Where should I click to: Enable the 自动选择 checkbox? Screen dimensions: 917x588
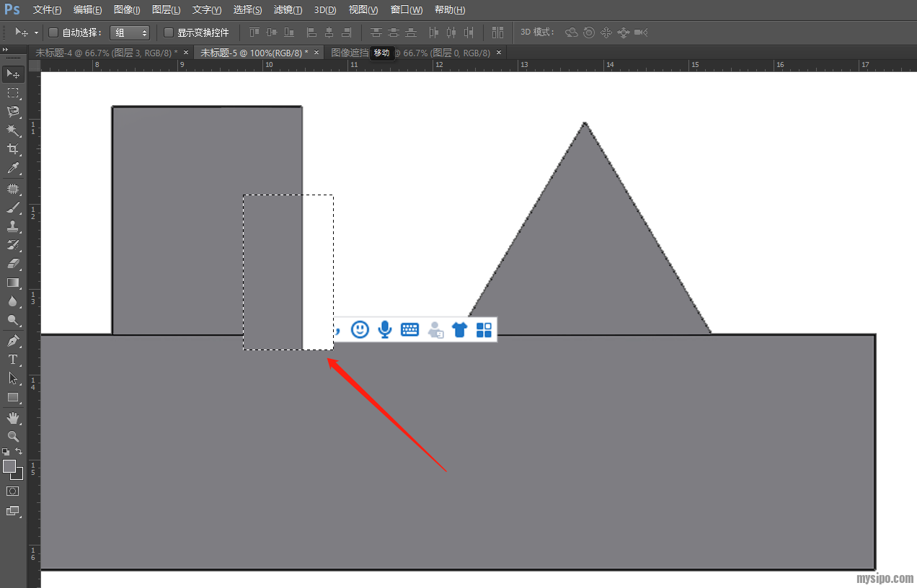[x=53, y=32]
